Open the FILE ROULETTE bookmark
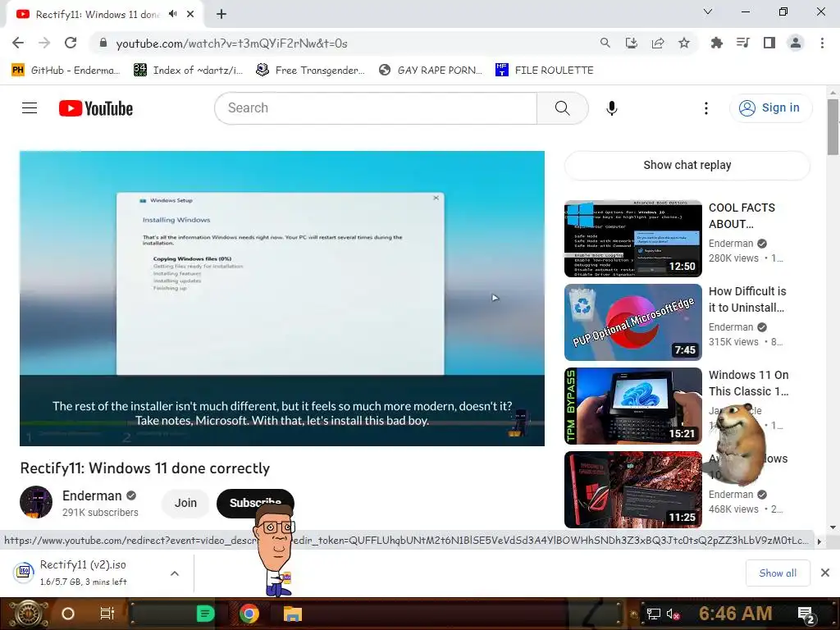Screen dimensions: 840x630 coord(545,71)
